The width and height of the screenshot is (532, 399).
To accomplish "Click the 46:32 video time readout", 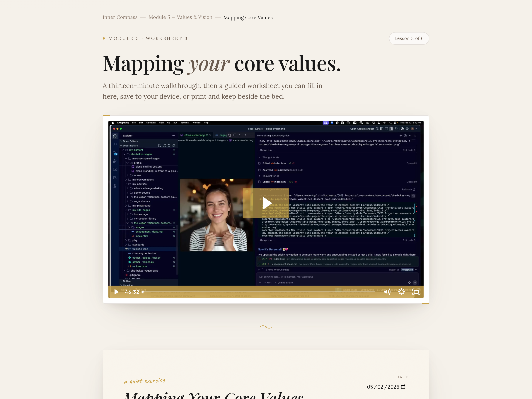I will (x=132, y=292).
